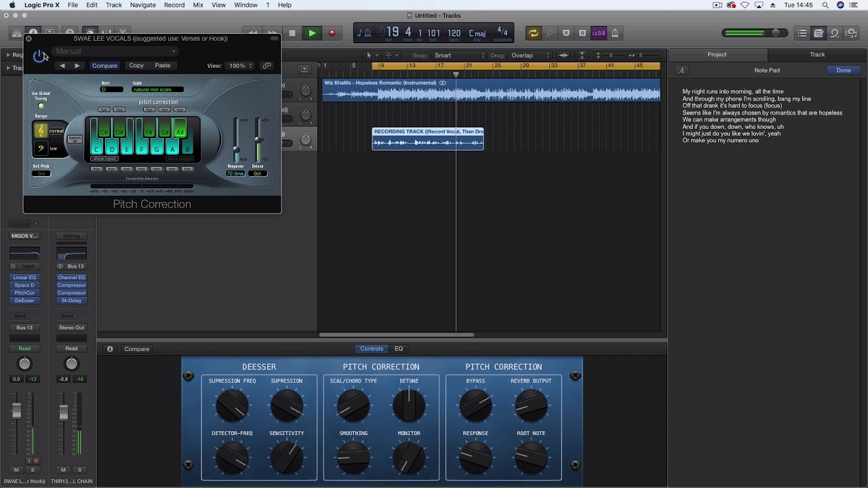The width and height of the screenshot is (868, 488).
Task: Click the Note Pad font A button
Action: coord(682,70)
